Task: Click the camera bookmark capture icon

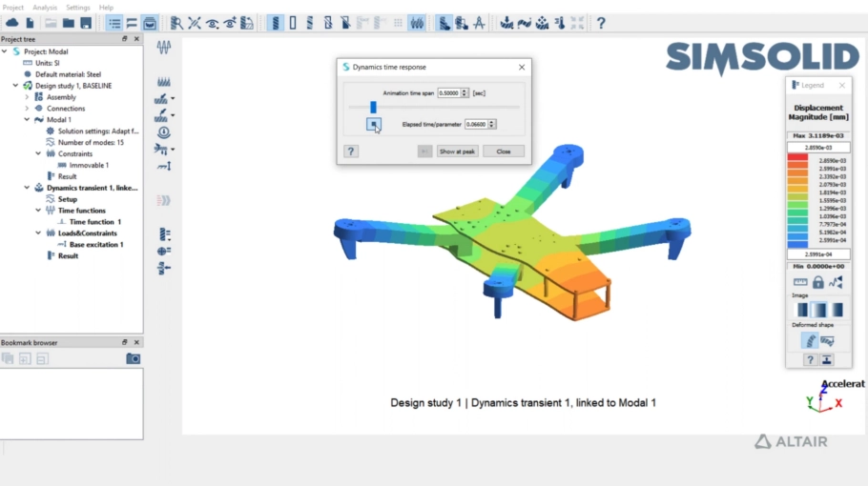Action: (133, 359)
